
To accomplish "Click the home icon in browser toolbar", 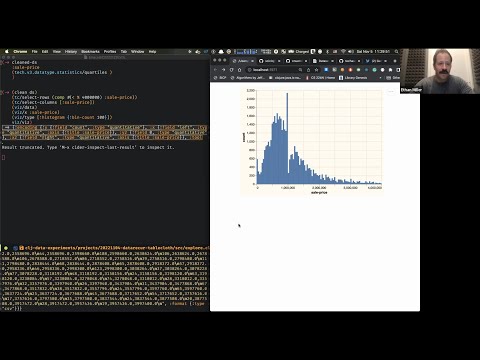I will 240,70.
